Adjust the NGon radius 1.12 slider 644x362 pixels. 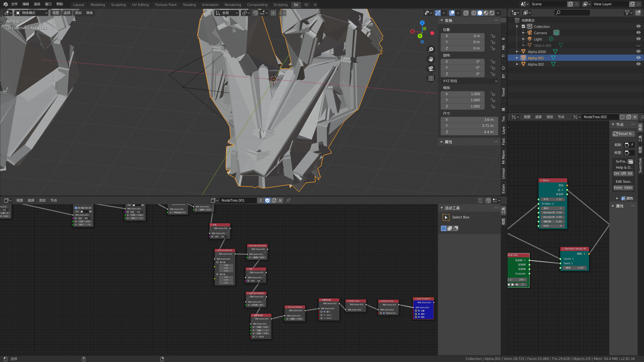coord(552,199)
